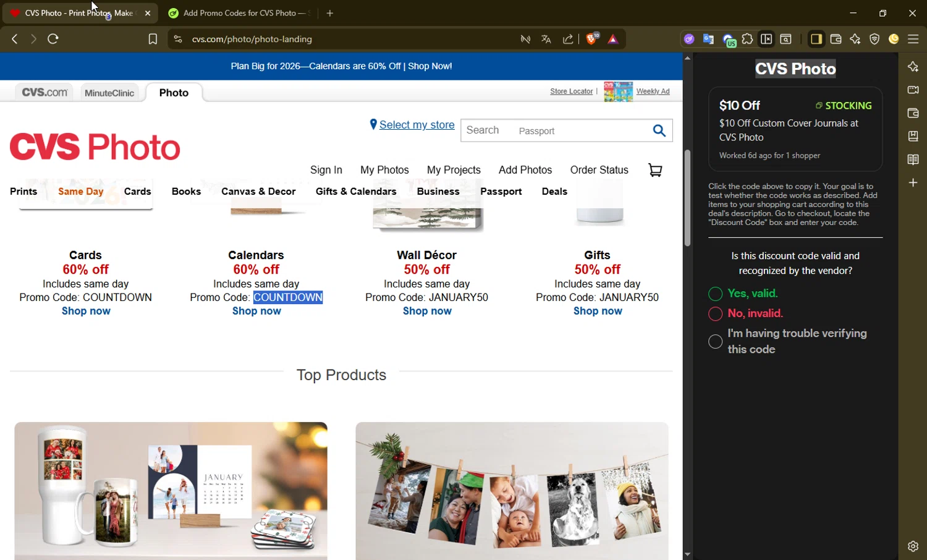This screenshot has width=927, height=560.
Task: Add a new item to sidebar with plus
Action: 913,183
